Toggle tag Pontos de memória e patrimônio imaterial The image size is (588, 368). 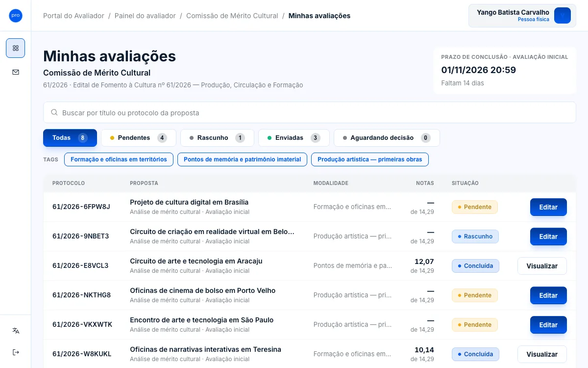(242, 159)
